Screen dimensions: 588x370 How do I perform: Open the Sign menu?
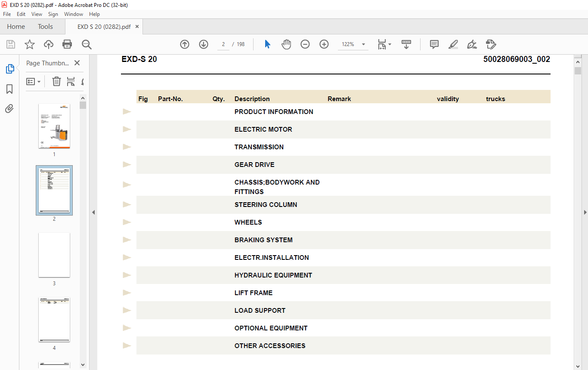53,14
